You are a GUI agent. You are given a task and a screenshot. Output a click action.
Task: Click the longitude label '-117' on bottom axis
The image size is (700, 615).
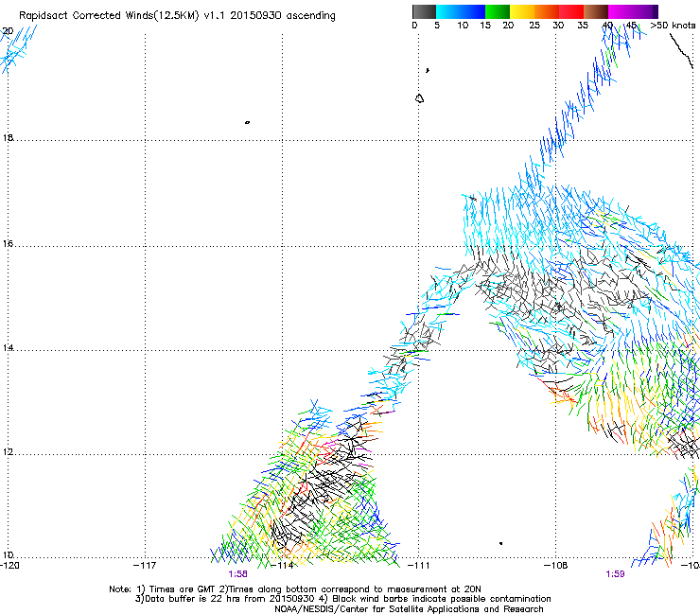(x=145, y=566)
